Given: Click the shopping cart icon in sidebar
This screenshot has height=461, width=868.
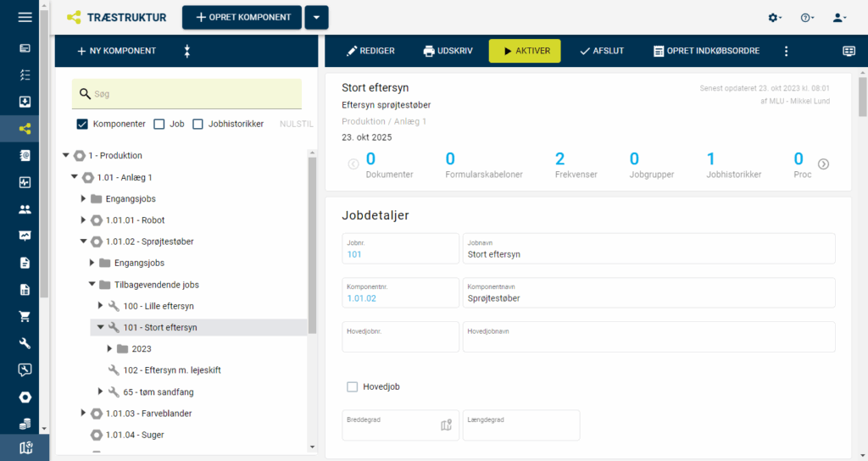Looking at the screenshot, I should pos(25,316).
